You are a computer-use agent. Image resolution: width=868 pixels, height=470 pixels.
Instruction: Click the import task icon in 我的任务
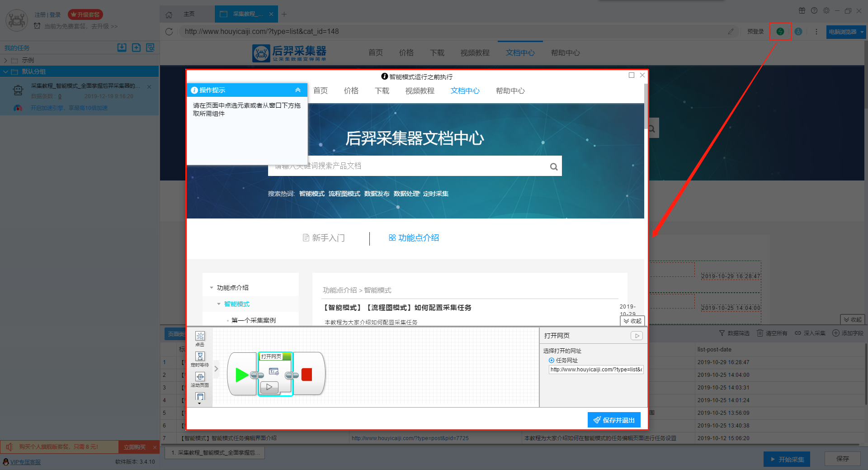click(x=122, y=47)
